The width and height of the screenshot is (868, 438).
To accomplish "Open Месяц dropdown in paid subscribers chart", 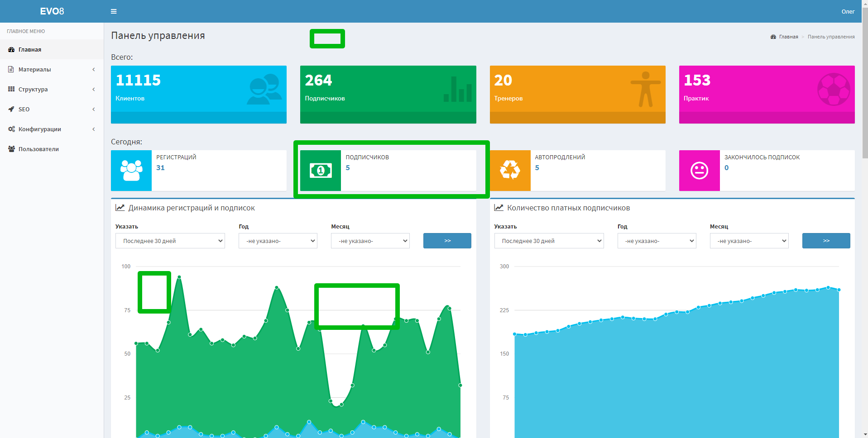I will [x=749, y=241].
